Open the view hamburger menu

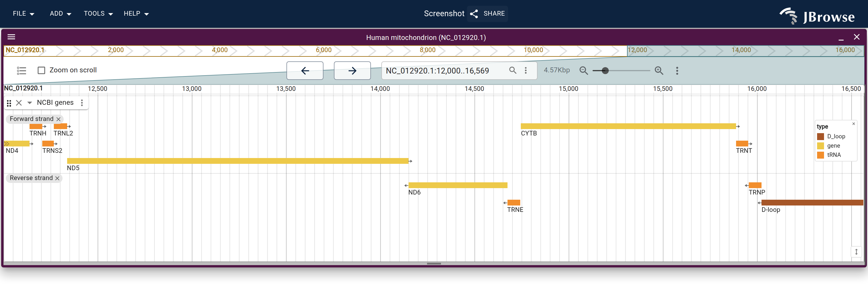12,37
